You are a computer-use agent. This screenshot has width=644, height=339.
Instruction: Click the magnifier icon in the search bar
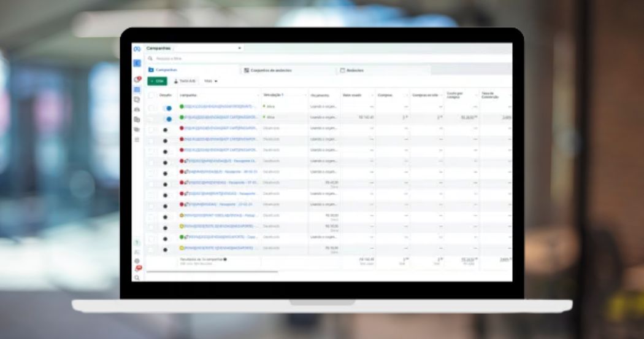pyautogui.click(x=150, y=58)
